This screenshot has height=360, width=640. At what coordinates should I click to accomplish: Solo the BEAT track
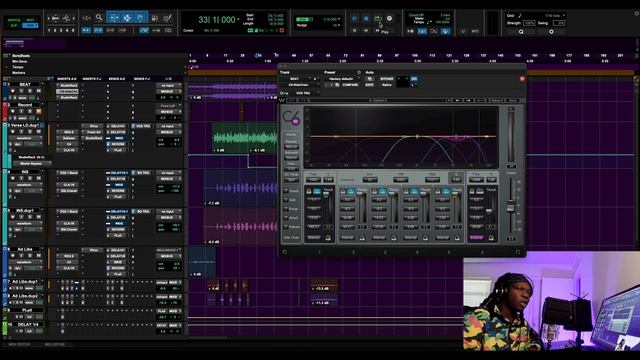(30, 91)
